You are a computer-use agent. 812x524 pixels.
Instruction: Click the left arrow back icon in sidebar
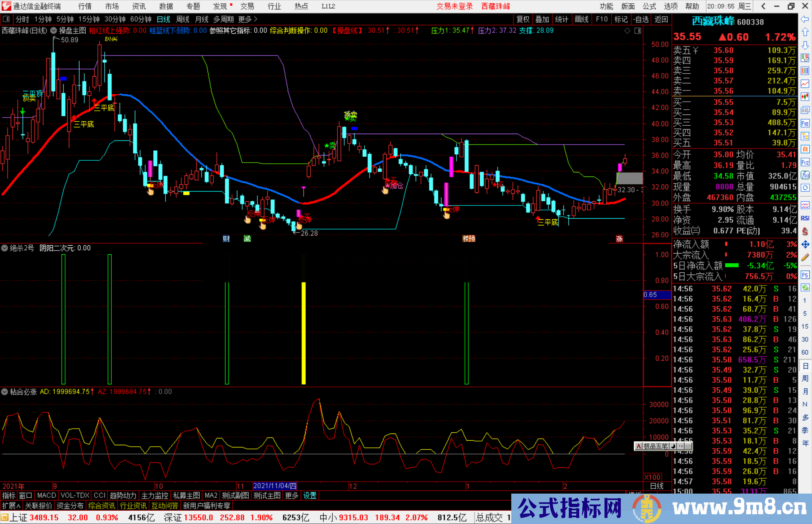click(x=805, y=19)
